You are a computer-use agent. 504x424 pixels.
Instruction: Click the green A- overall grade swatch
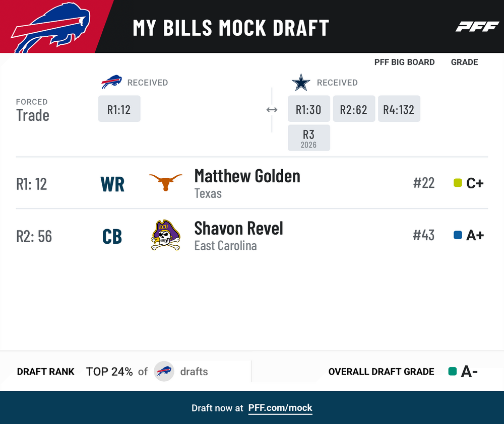click(x=453, y=371)
